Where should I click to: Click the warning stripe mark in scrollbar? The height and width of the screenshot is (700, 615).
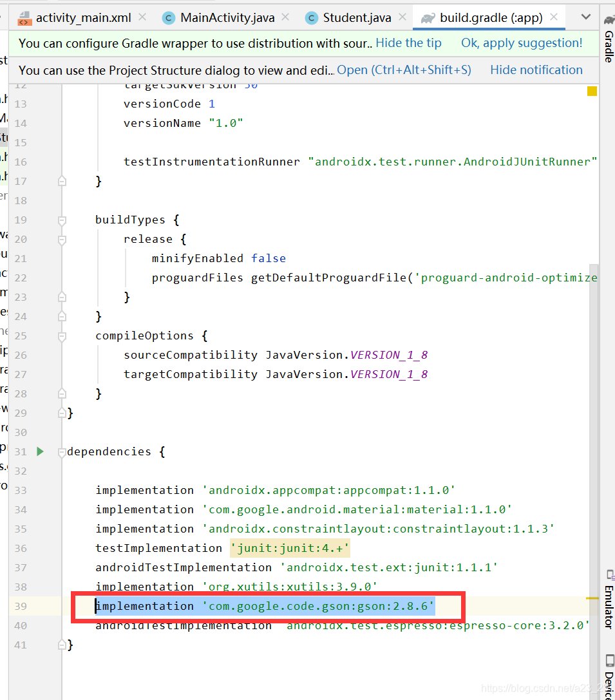click(592, 598)
